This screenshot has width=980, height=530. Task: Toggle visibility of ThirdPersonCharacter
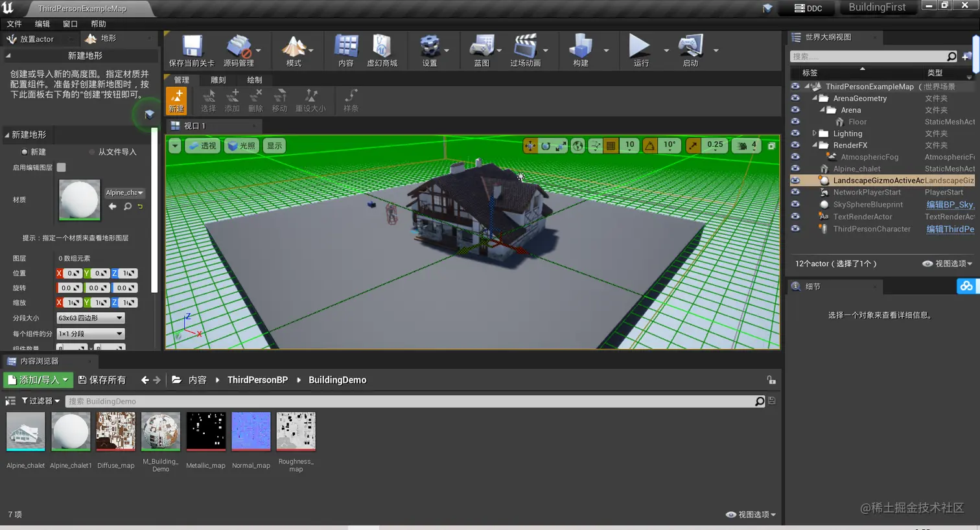pyautogui.click(x=795, y=228)
